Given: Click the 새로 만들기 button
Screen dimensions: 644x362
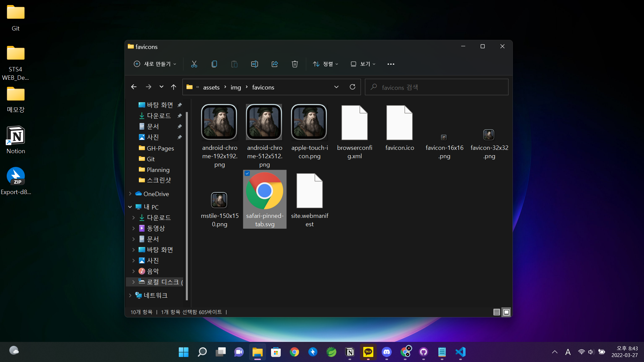Looking at the screenshot, I should 155,64.
